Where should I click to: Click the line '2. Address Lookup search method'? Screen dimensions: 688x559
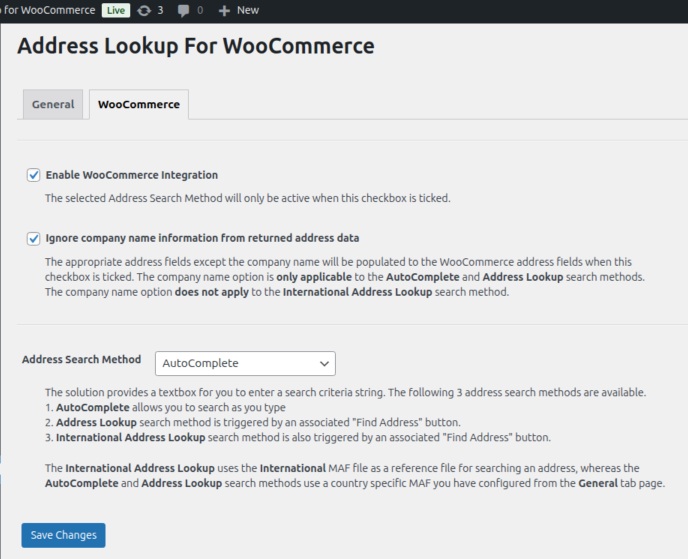coord(253,423)
